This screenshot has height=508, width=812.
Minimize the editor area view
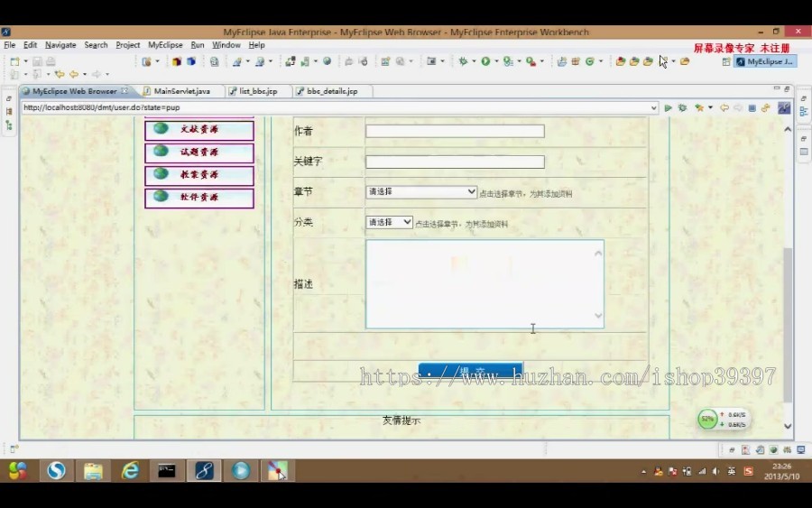(x=776, y=88)
